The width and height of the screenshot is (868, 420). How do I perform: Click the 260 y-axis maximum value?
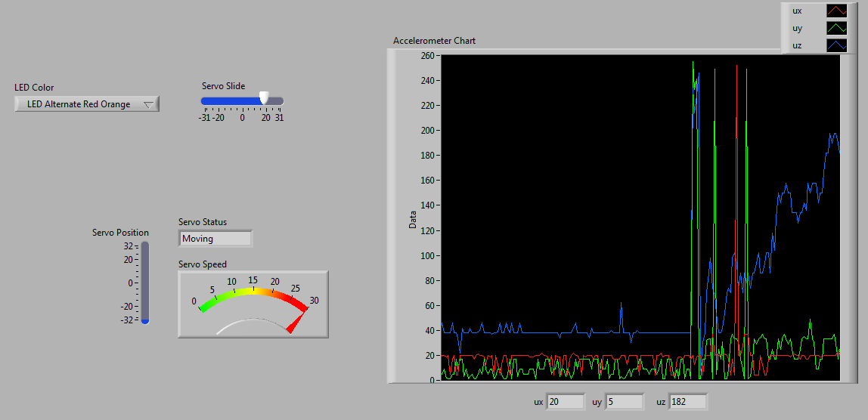[x=426, y=55]
